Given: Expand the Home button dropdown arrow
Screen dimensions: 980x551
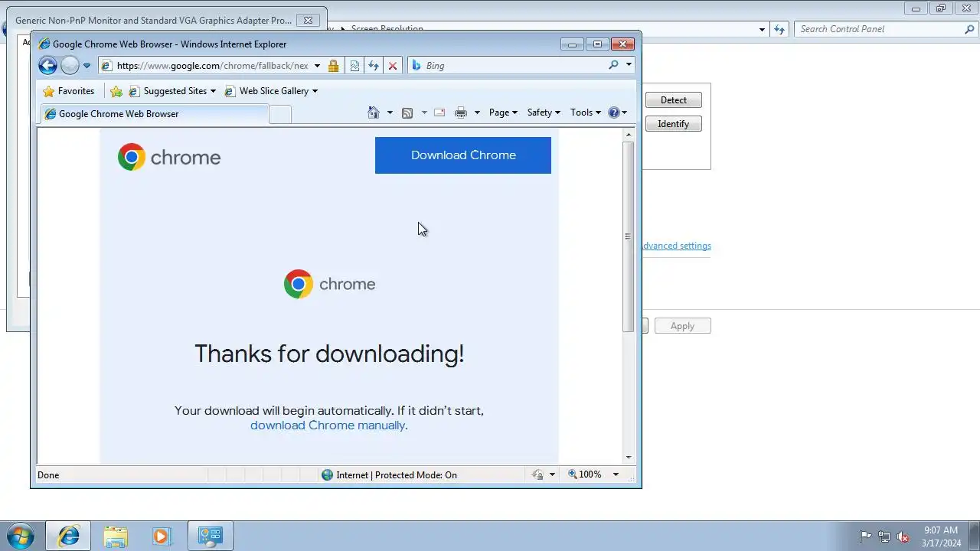Looking at the screenshot, I should 390,112.
